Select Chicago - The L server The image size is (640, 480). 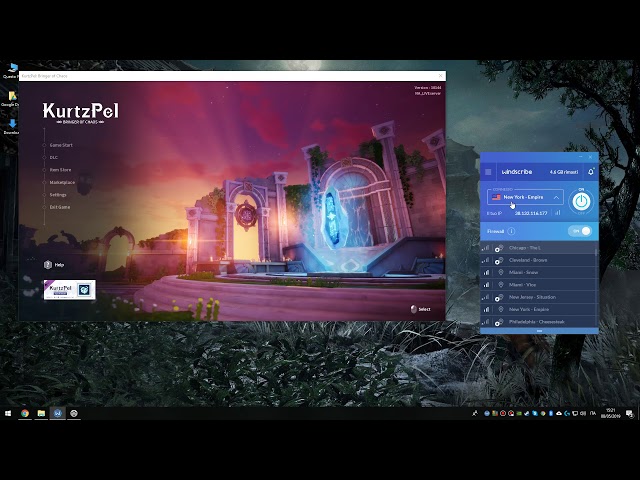tap(538, 248)
